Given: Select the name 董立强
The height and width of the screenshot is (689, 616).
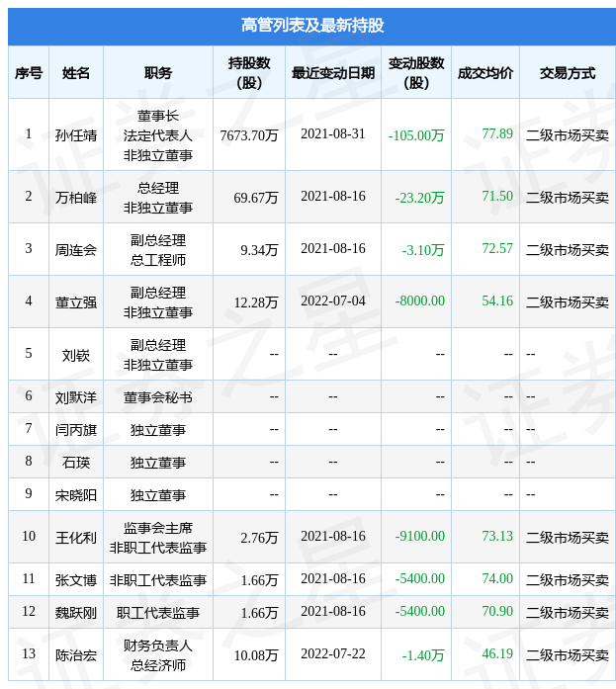Looking at the screenshot, I should pos(76,302).
